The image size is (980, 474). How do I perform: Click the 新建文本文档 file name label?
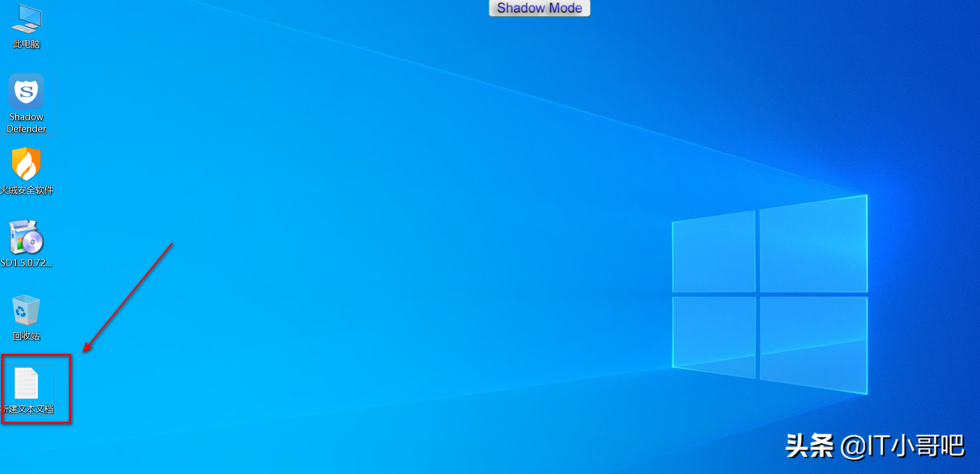click(28, 409)
